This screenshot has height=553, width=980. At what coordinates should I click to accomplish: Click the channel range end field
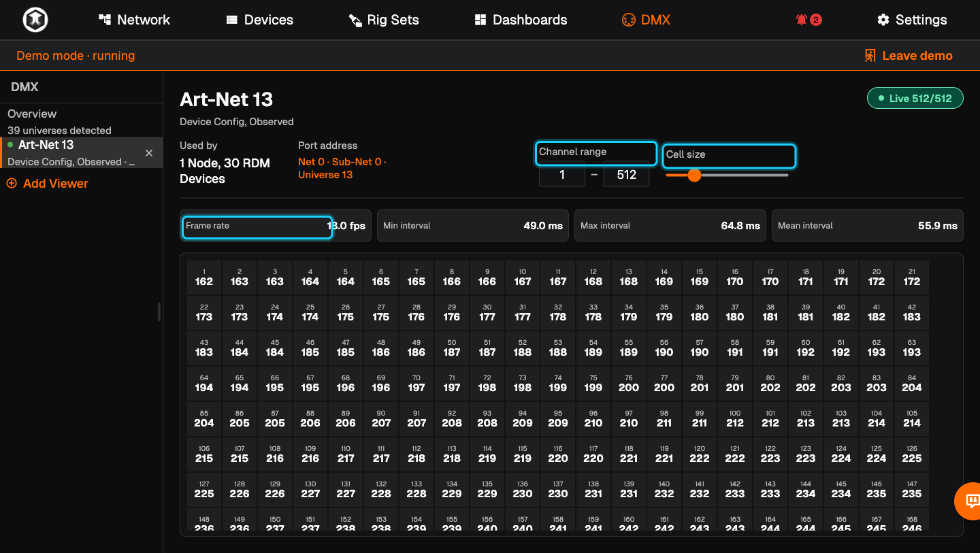626,175
